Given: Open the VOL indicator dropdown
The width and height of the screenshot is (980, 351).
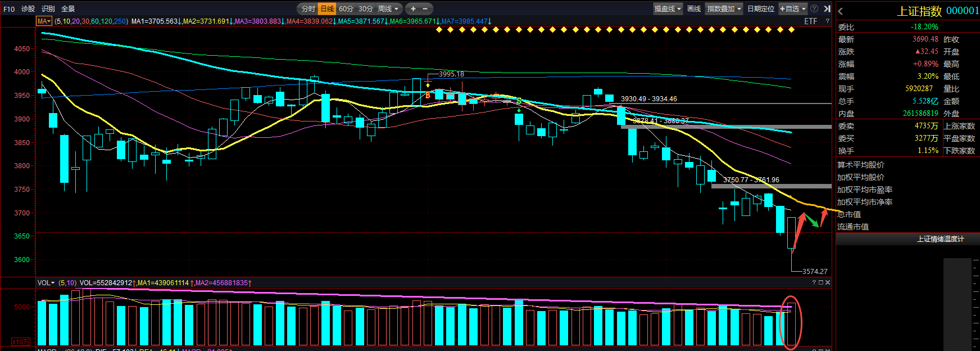Looking at the screenshot, I should coord(46,283).
